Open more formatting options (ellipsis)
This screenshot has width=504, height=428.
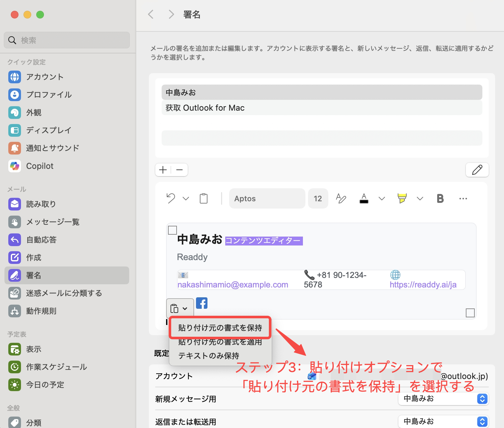[x=463, y=198]
